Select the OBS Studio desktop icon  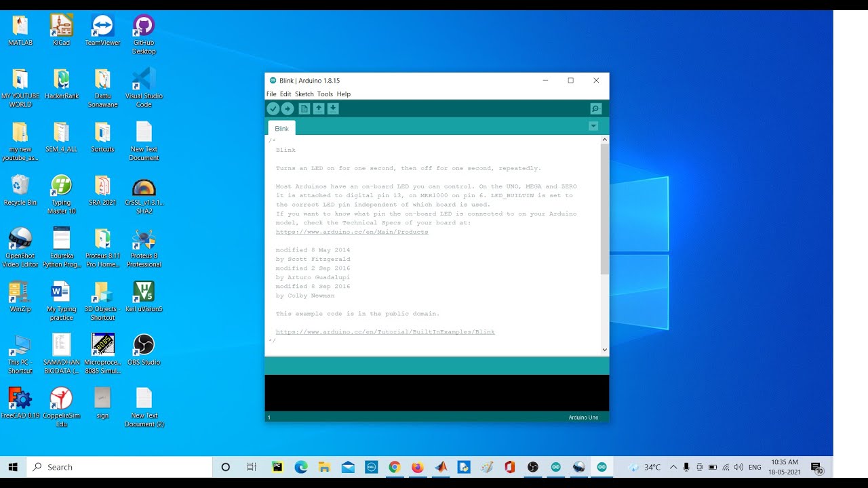pyautogui.click(x=144, y=350)
